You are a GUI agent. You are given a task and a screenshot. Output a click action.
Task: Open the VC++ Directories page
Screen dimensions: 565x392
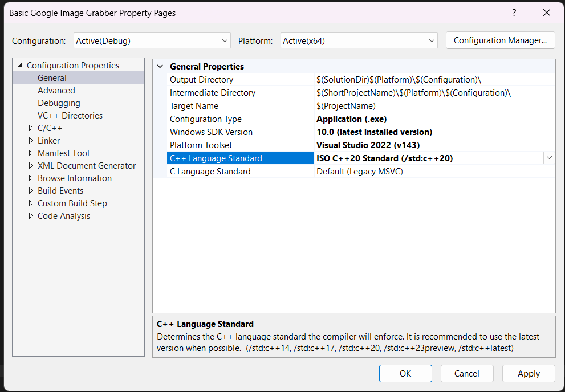point(70,116)
